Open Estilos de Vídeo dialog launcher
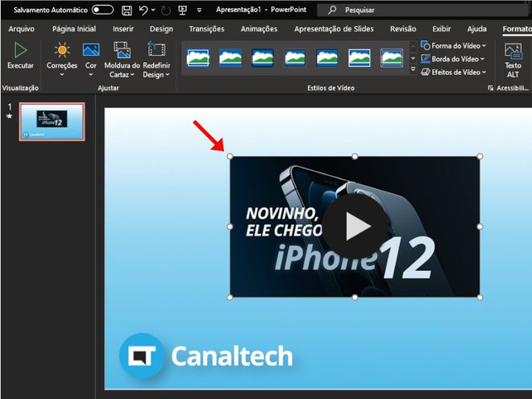532x399 pixels. (490, 88)
